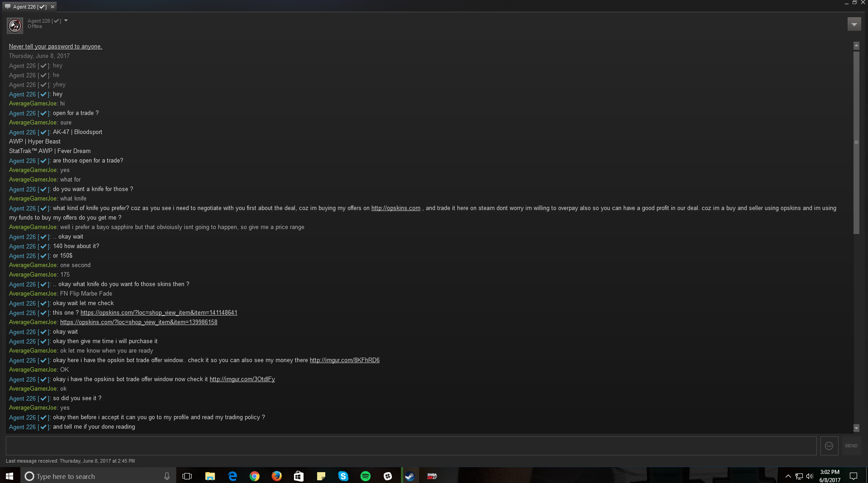Click the 'yhey' message
Viewport: 868px width, 483px height.
(59, 85)
